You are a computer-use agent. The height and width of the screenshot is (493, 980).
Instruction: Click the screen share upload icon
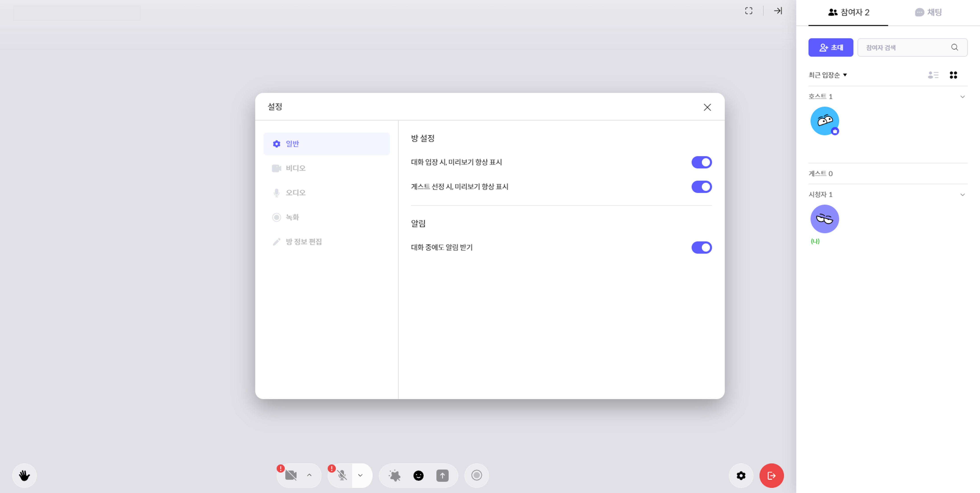pyautogui.click(x=442, y=475)
